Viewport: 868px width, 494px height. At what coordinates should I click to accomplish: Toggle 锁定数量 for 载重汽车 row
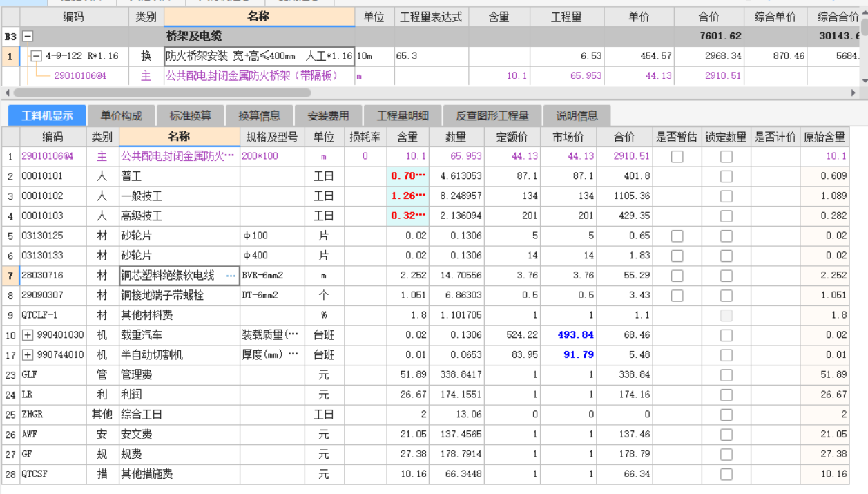tap(726, 335)
